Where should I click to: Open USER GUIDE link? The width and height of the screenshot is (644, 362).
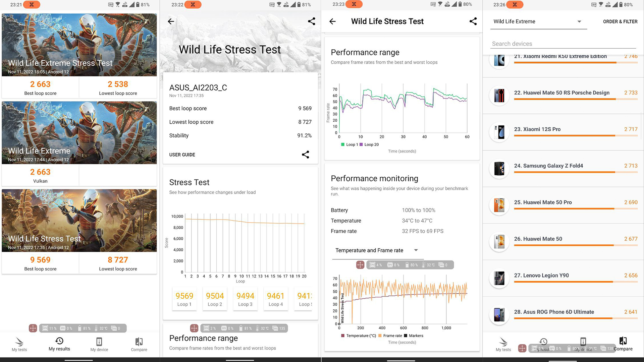(182, 155)
